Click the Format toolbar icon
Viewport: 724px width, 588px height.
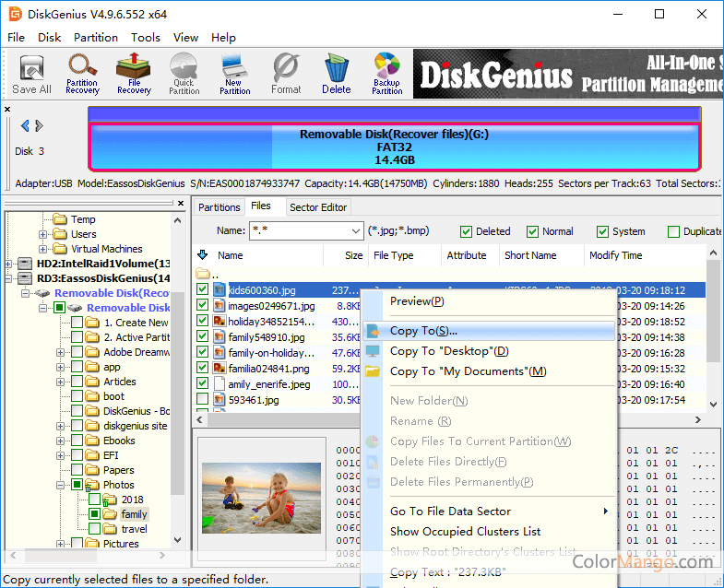(x=286, y=74)
